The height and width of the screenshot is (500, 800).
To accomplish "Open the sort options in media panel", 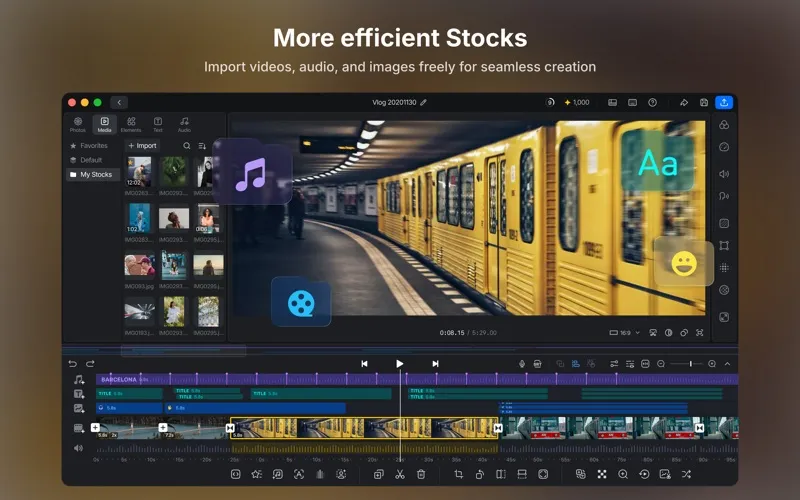I will tap(202, 146).
